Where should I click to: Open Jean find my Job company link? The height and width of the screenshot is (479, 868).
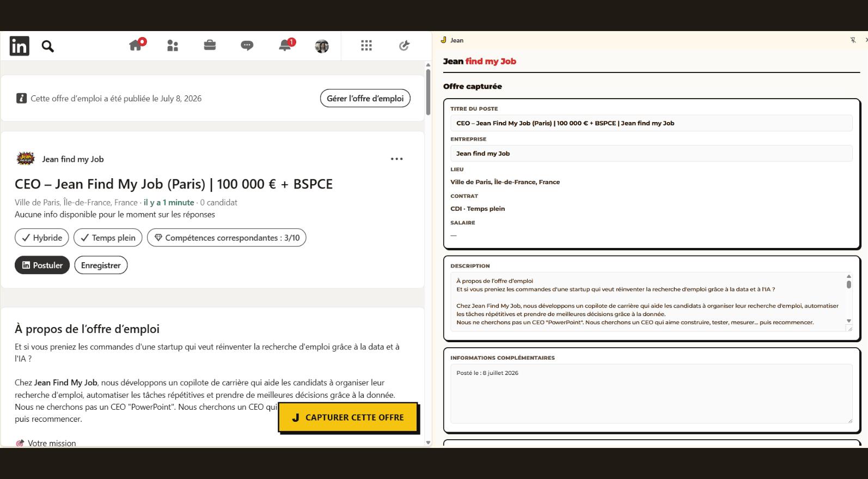coord(73,159)
